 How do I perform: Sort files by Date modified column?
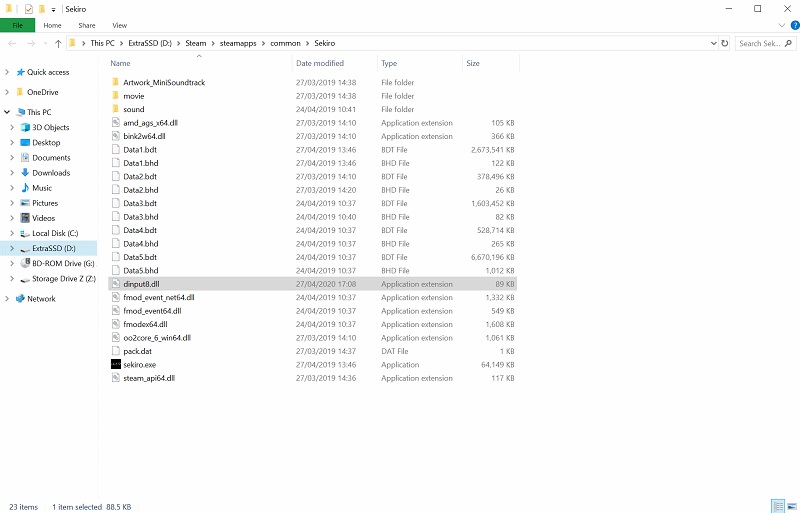coord(320,63)
